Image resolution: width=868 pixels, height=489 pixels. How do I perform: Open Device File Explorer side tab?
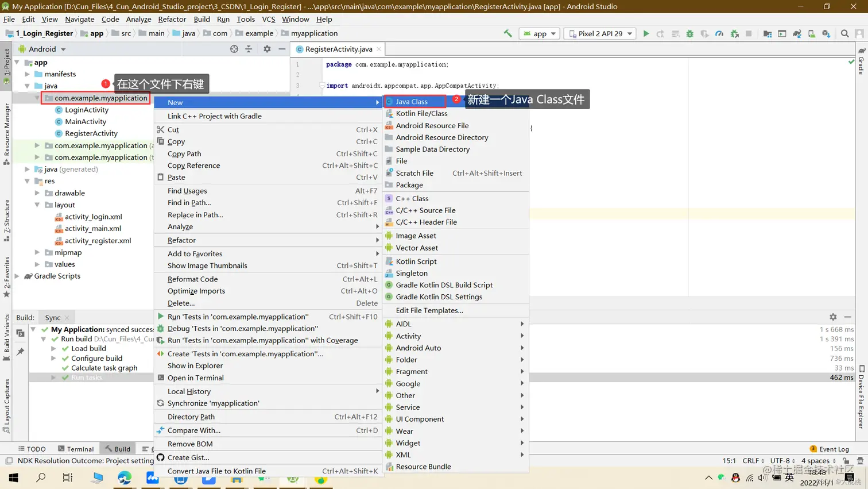861,396
